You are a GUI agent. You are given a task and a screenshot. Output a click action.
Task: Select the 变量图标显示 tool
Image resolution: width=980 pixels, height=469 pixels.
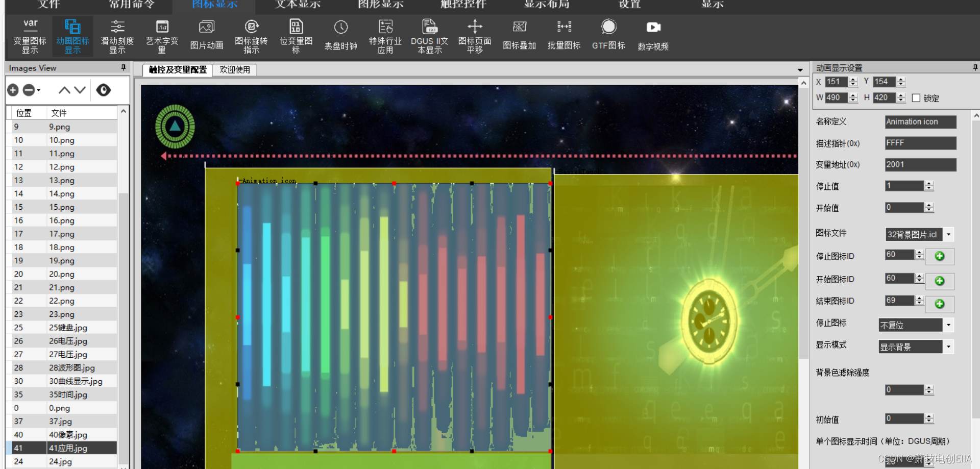pos(29,35)
